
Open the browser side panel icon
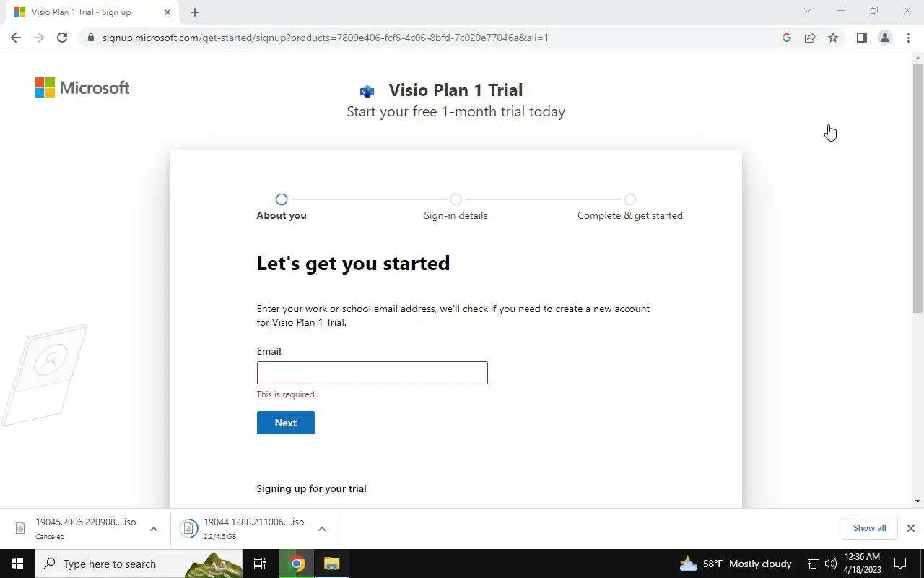861,38
